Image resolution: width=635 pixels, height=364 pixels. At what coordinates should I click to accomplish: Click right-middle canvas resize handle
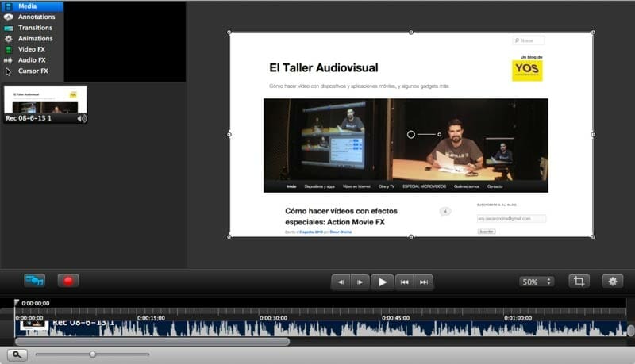pos(593,134)
